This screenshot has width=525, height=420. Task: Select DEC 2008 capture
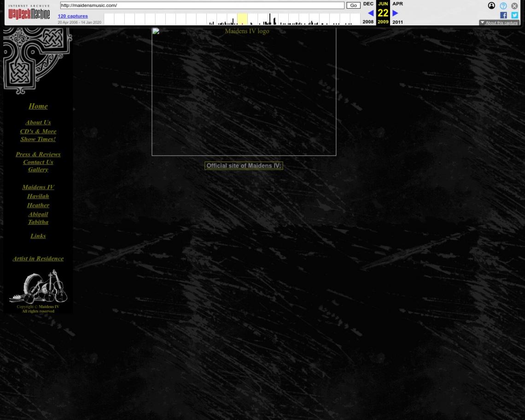click(368, 13)
